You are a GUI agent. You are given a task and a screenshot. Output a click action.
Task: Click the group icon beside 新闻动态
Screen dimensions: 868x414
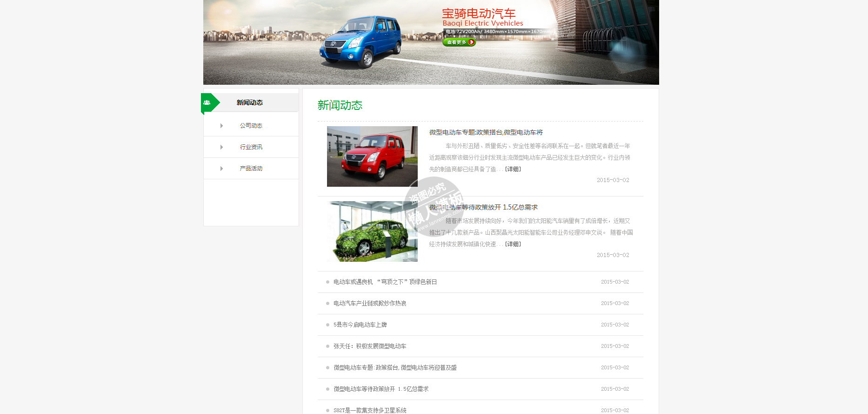coord(207,102)
